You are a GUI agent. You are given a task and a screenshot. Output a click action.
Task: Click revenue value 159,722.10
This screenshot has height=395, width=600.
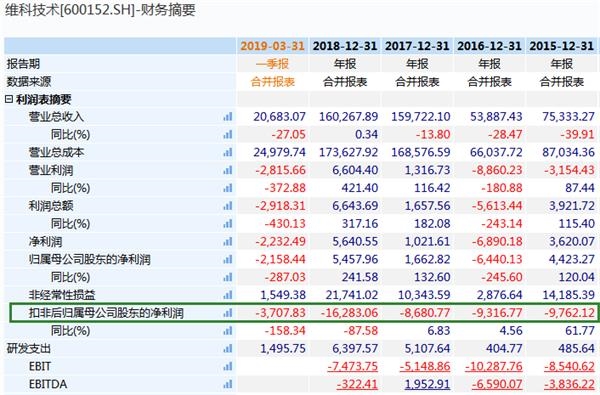click(421, 117)
